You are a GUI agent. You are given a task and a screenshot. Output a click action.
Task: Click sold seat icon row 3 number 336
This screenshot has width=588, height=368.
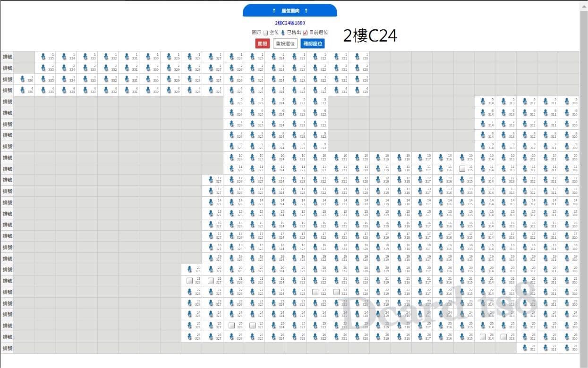tap(23, 79)
